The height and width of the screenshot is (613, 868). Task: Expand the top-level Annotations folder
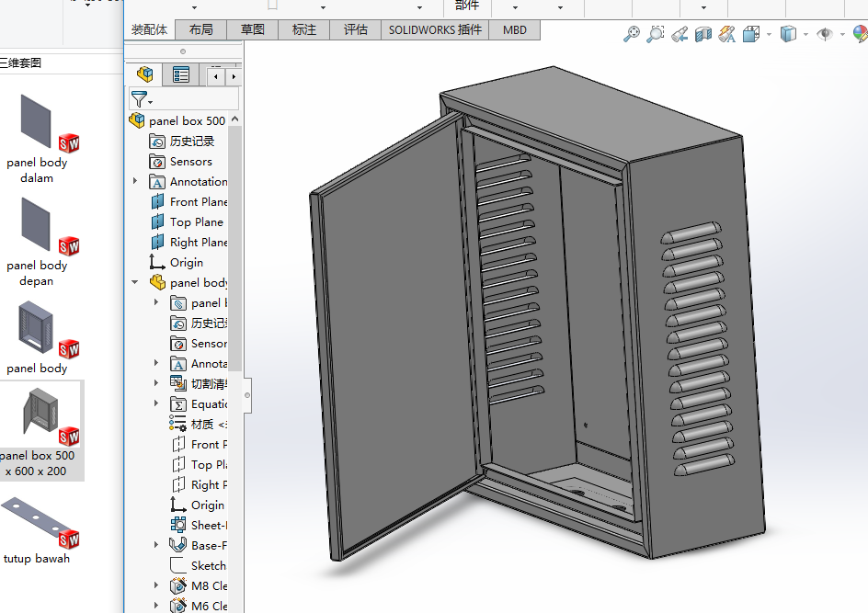(x=135, y=182)
